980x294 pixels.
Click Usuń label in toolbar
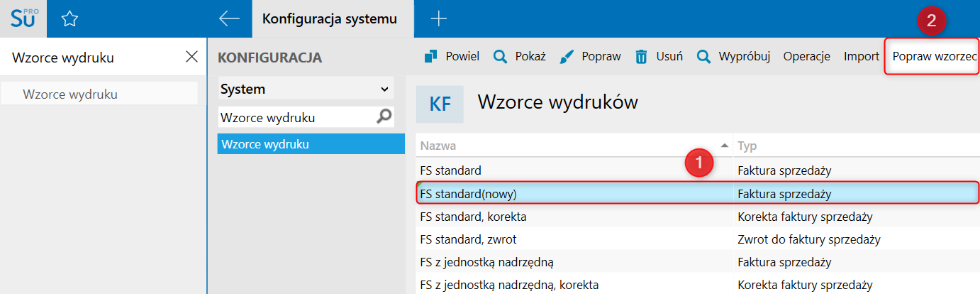(669, 57)
